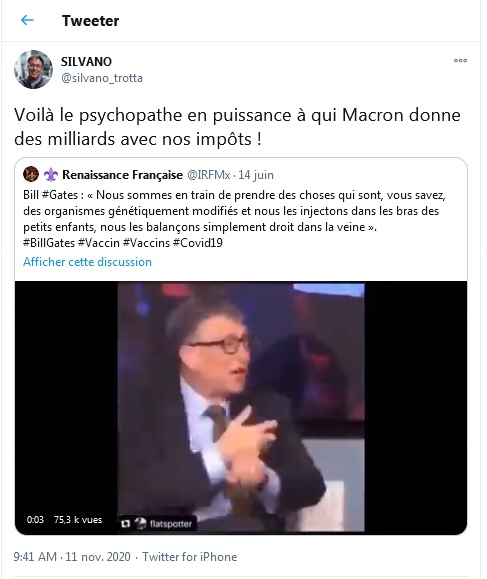487x579 pixels.
Task: Click the @IRFMx handle
Action: 209,175
